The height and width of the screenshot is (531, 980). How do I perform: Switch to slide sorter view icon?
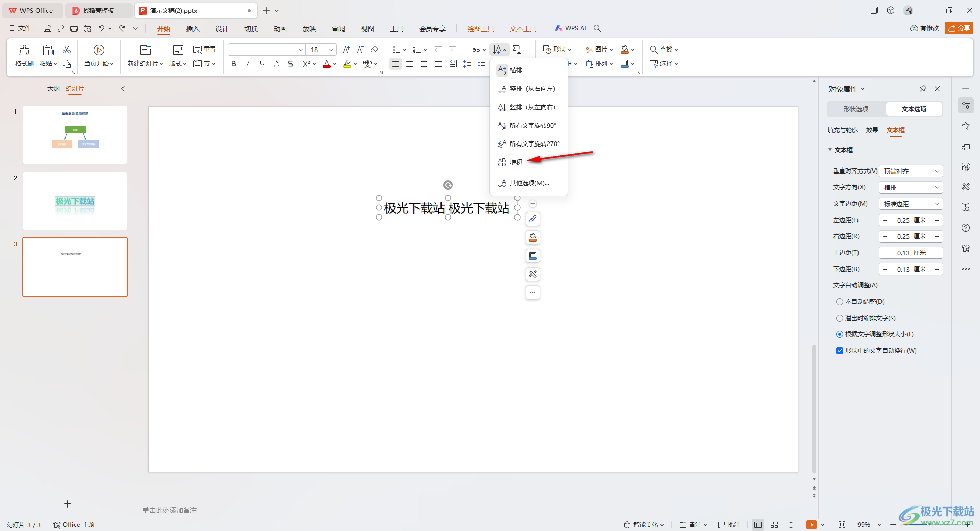(x=774, y=525)
